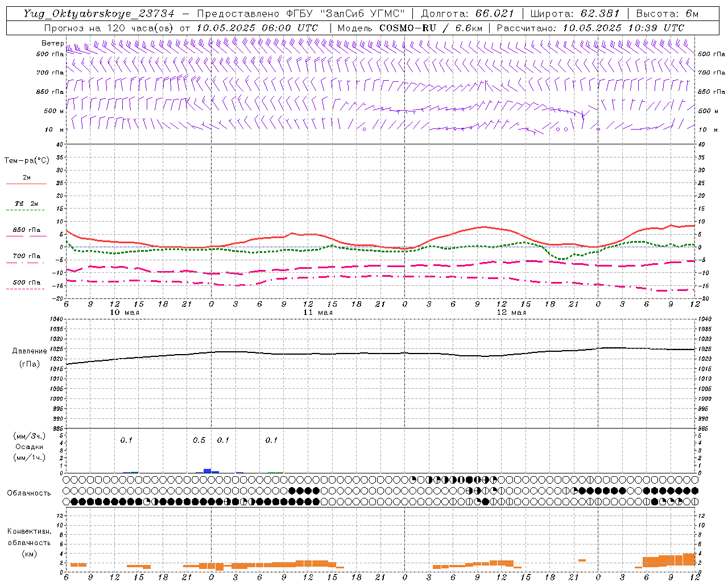Screen dimensions: 728x582
Task: Click the 850 гПа temperature legend entry
Action: click(26, 230)
